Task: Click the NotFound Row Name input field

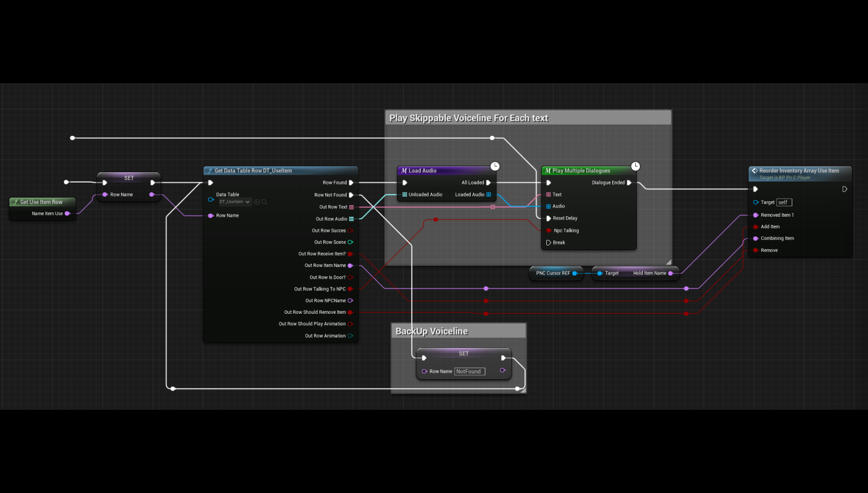Action: pyautogui.click(x=469, y=372)
